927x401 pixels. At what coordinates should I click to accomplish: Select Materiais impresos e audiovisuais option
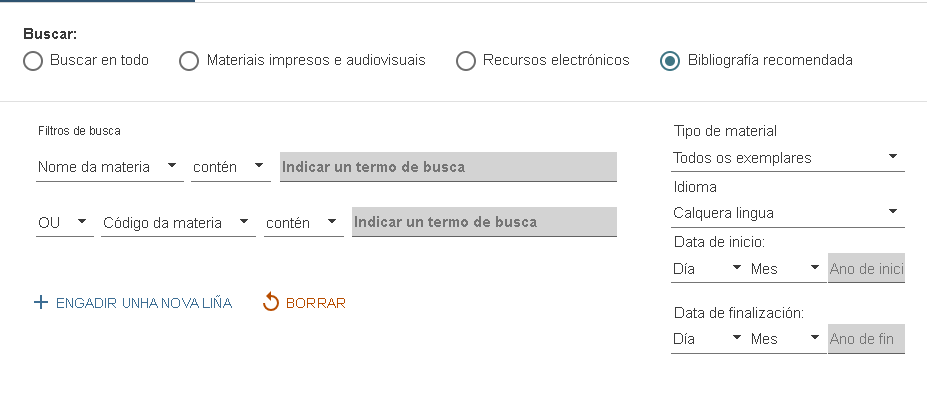(x=189, y=61)
